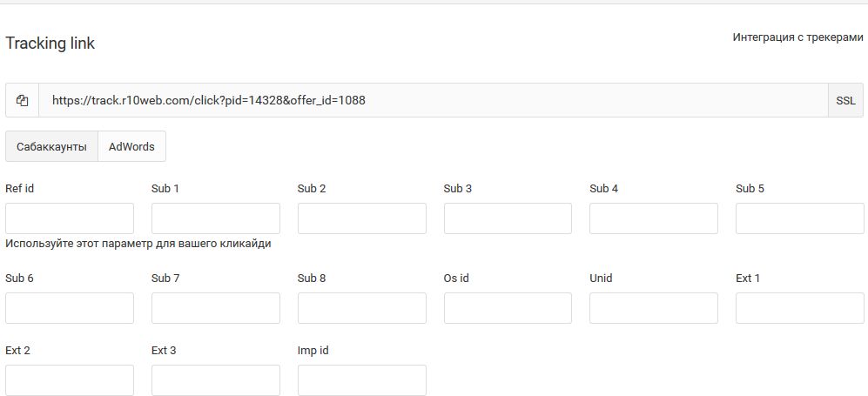Select the Sub 1 input field
This screenshot has height=396, width=868.
pos(216,218)
